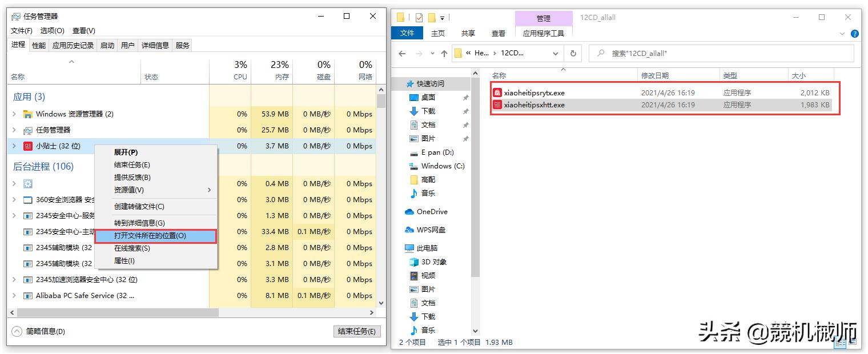
Task: Sort files by the 修改日期 column
Action: coord(678,75)
